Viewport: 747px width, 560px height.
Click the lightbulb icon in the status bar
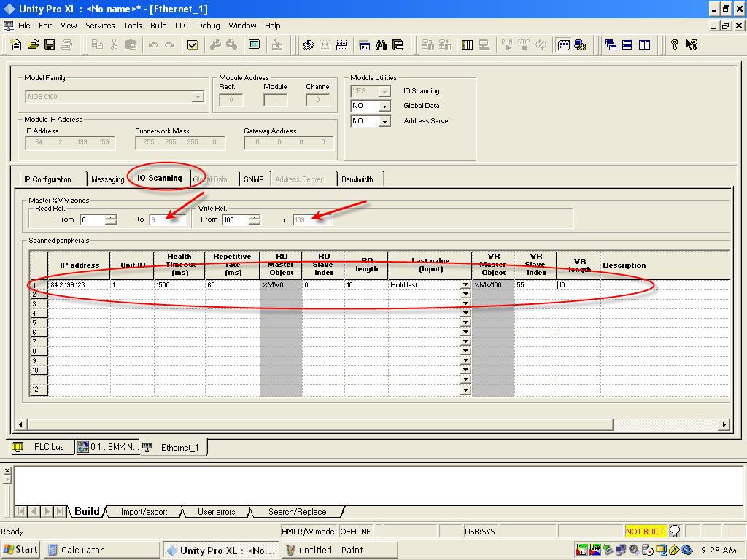tap(675, 531)
